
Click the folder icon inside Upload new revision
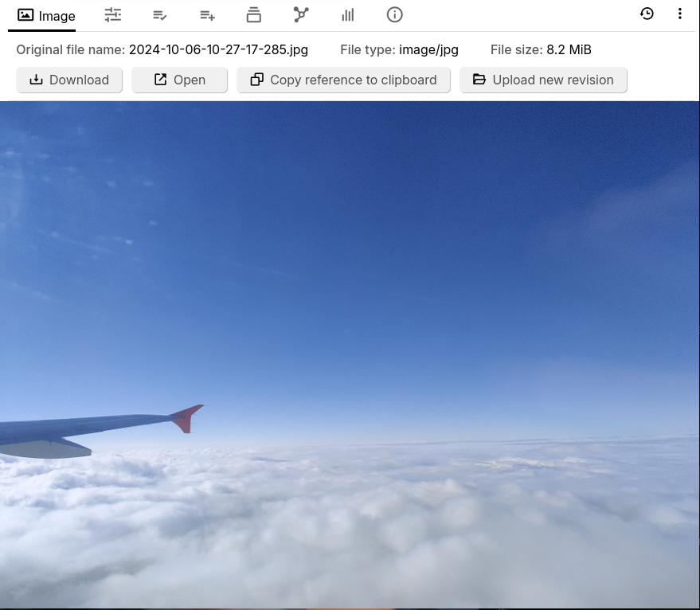[x=479, y=80]
